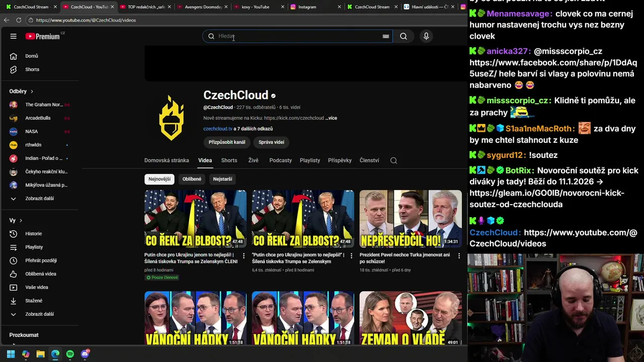Open the on-screen keyboard icon in search
Viewport: 644px width, 362px height.
386,36
